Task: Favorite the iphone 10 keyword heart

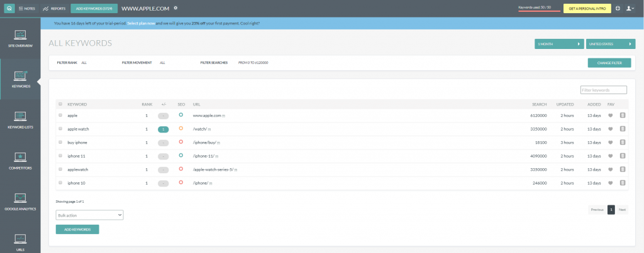Action: pos(610,183)
